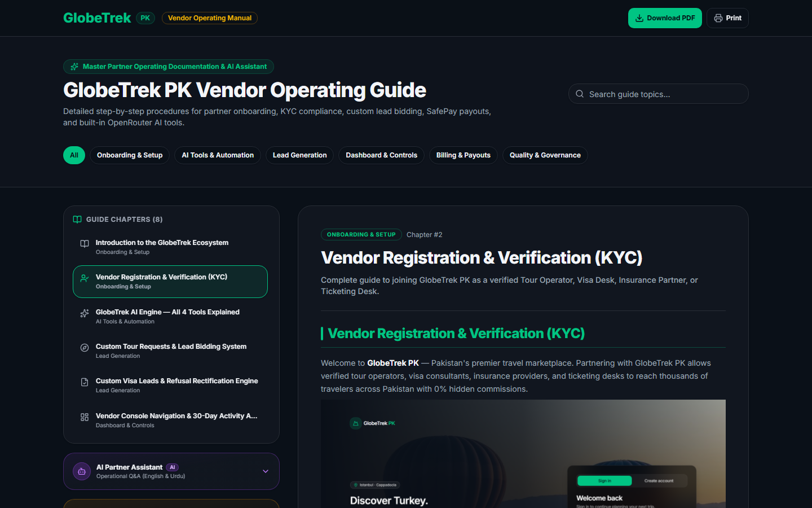Click the Chapter #2 label

click(x=425, y=235)
